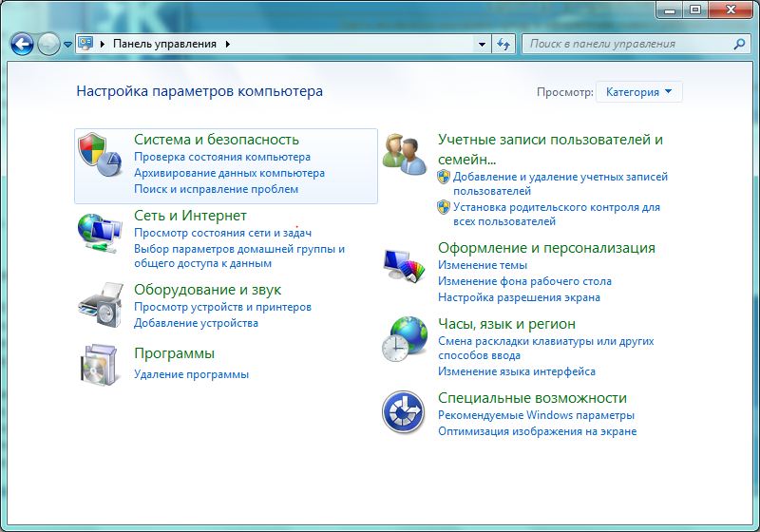Click the shield icon beside 'Добавление и удаление учетных записей'
Screen dimensions: 760x532
click(444, 177)
